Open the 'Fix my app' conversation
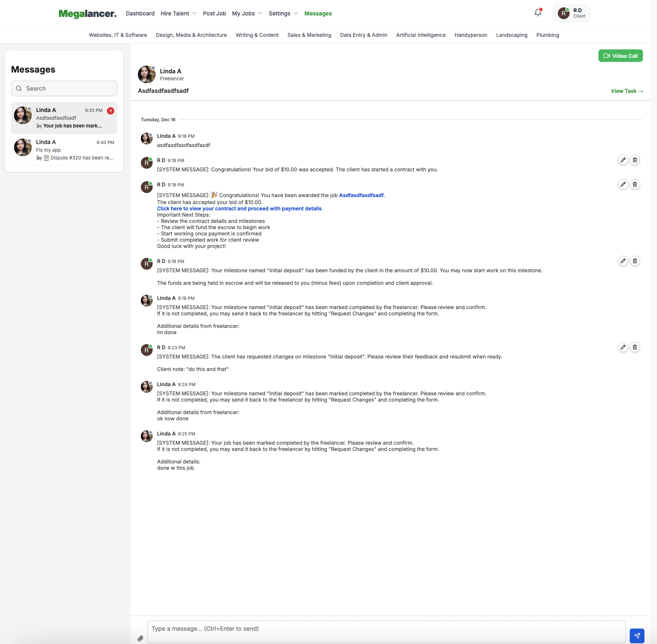 [x=64, y=150]
